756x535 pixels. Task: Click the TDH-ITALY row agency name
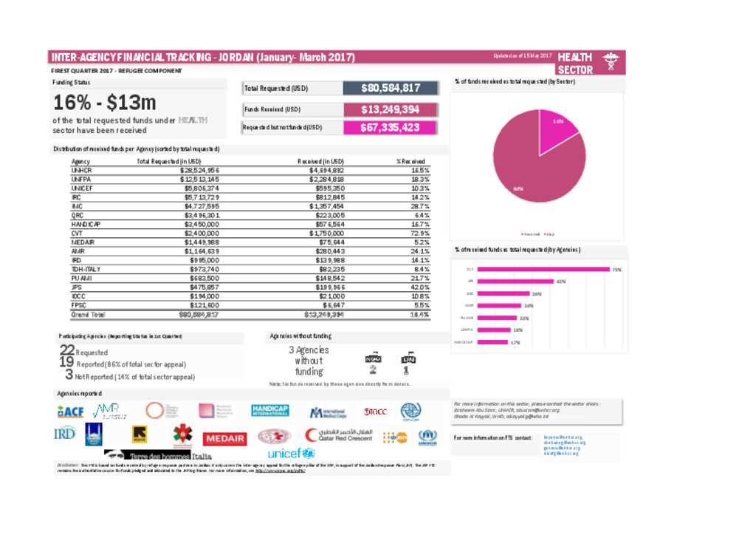(86, 269)
